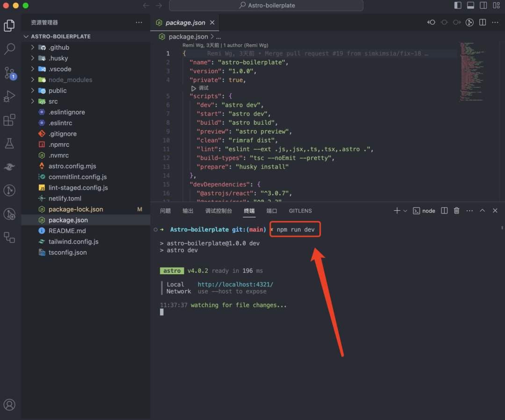Open the Testing flask icon
The width and height of the screenshot is (505, 420).
[9, 143]
